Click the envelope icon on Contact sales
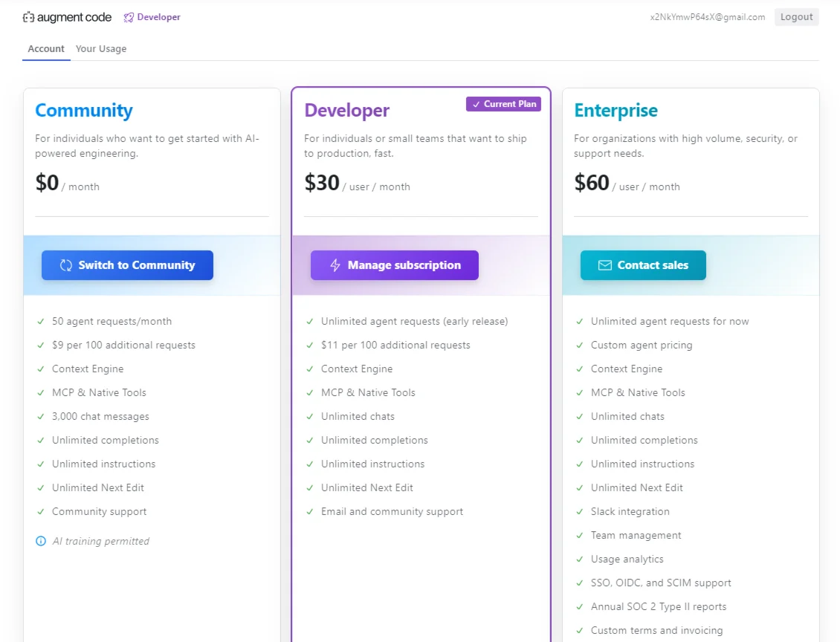 pos(605,265)
